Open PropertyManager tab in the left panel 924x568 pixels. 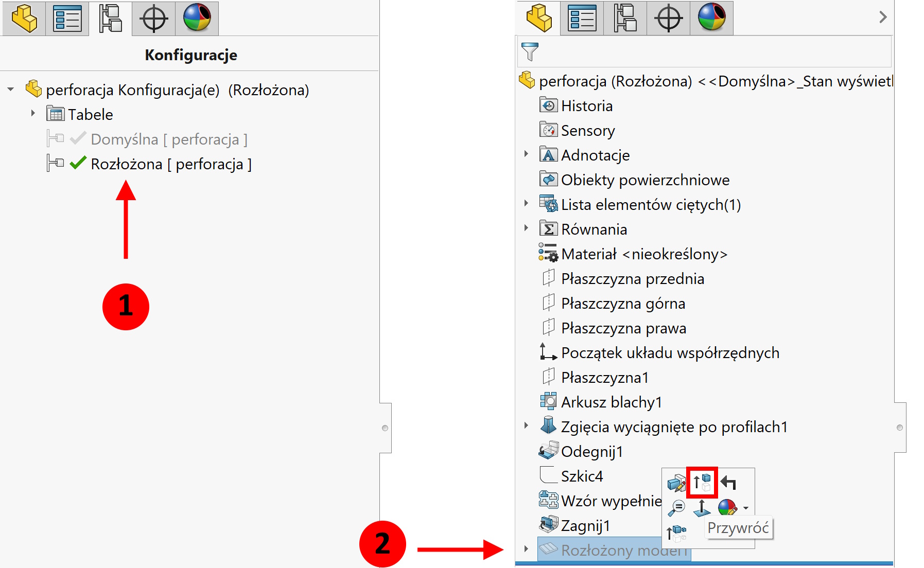click(x=67, y=19)
